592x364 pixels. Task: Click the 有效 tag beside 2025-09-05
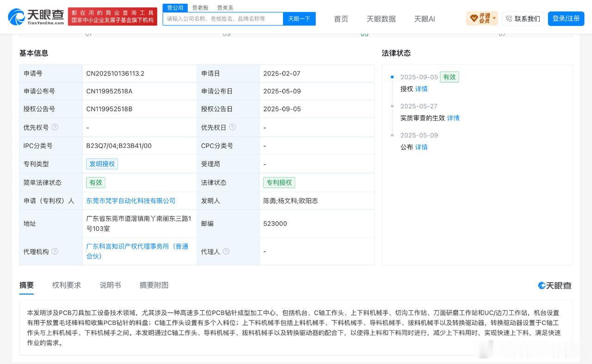[450, 77]
